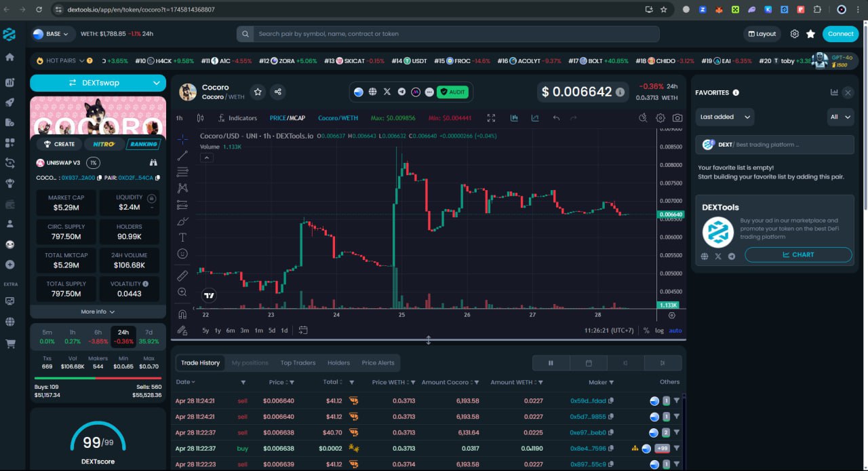Viewport: 868px width, 471px height.
Task: Click CREATE button under Cocoro banner
Action: tap(59, 144)
